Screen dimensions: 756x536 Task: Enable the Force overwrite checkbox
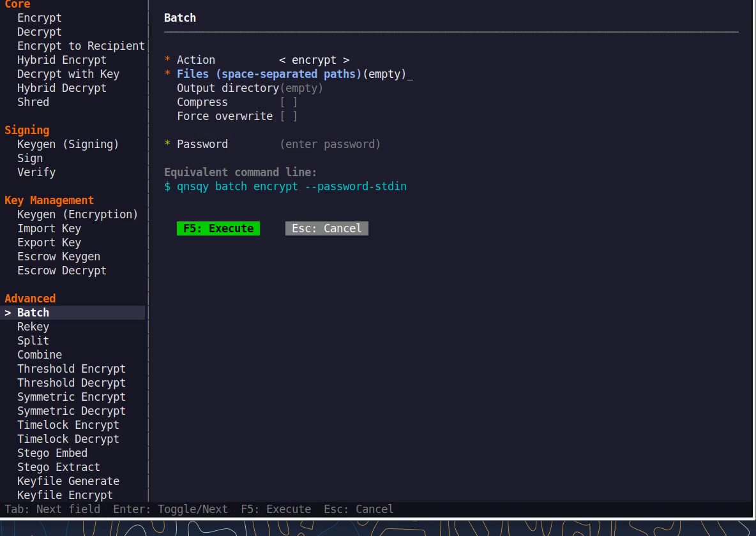289,116
